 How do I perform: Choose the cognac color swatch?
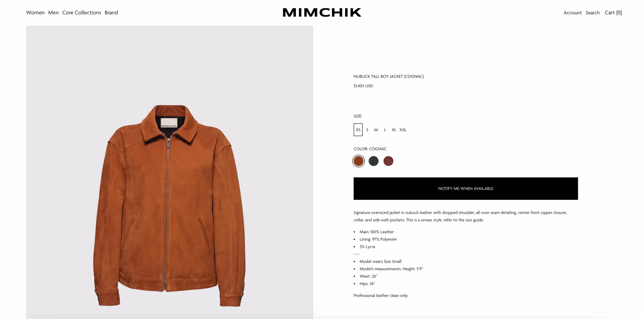pos(358,161)
